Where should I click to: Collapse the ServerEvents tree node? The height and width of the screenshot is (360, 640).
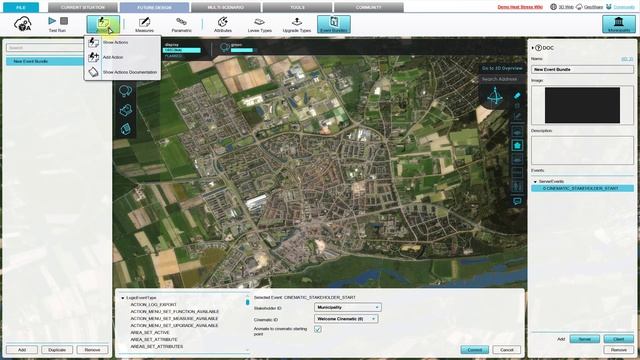coord(535,182)
